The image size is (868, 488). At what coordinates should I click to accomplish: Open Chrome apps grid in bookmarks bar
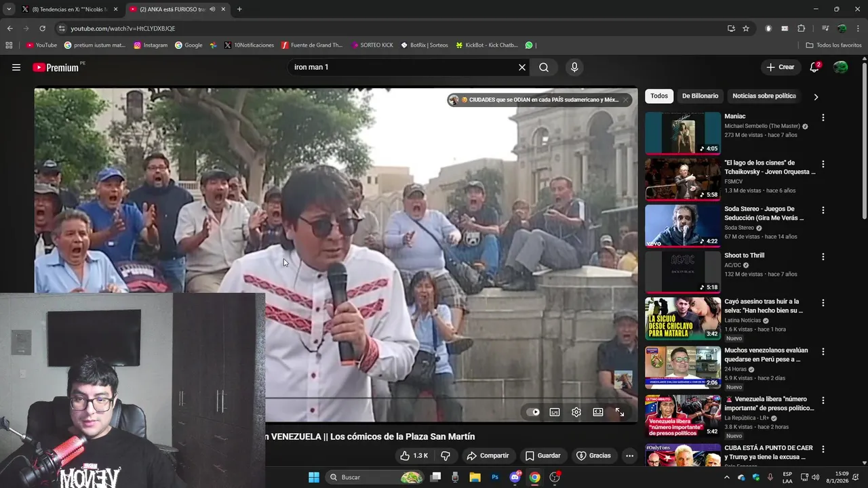9,45
